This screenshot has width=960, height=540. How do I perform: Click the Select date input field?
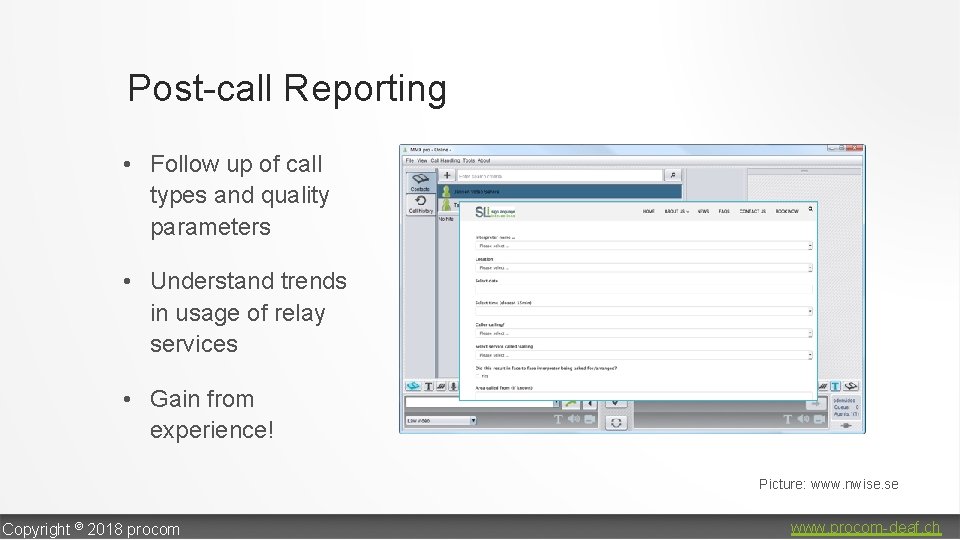[644, 290]
